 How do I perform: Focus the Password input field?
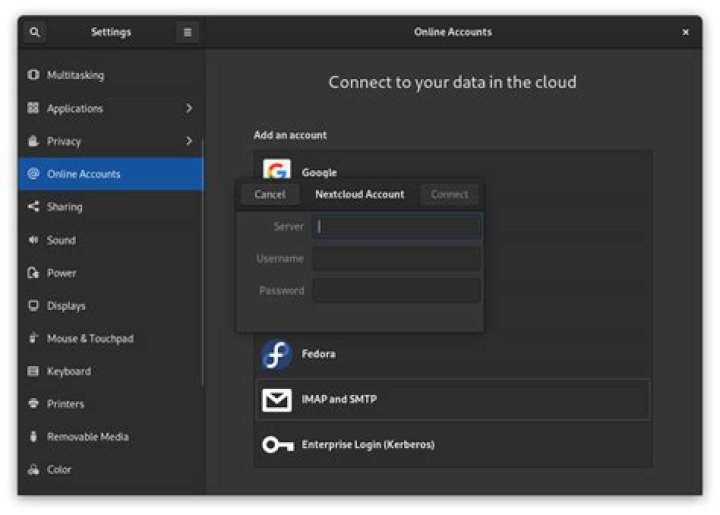(x=397, y=290)
